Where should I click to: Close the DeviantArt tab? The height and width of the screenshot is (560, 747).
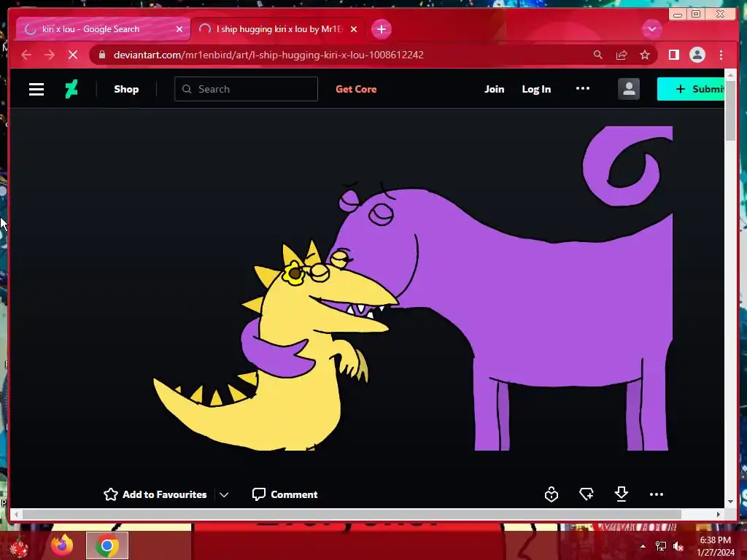(x=354, y=29)
